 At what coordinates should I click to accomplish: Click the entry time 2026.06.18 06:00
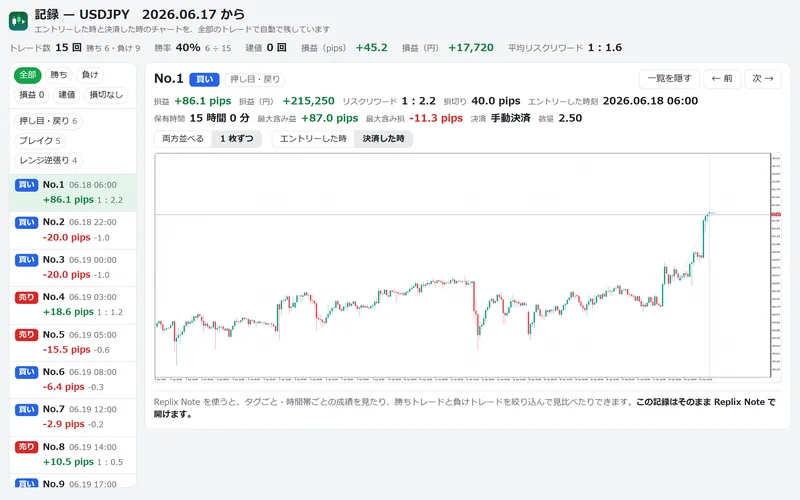tap(650, 101)
